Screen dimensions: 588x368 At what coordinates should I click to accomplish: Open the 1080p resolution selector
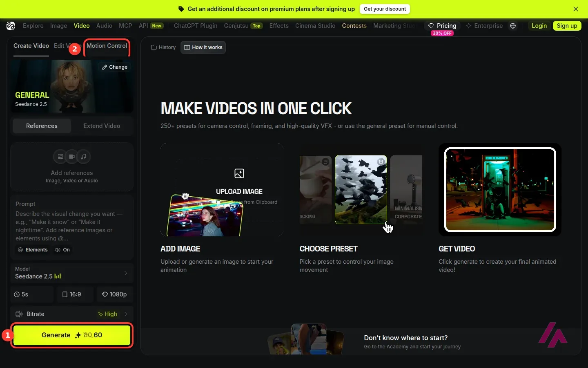pos(115,294)
